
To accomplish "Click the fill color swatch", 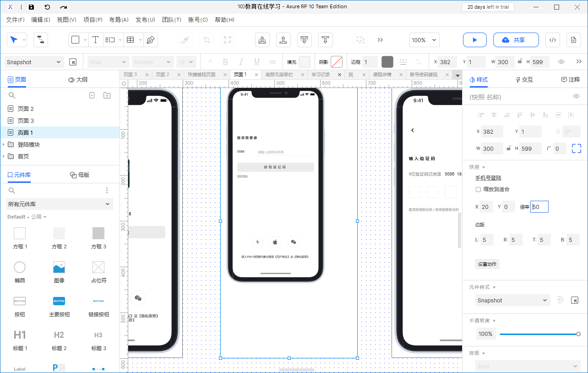I will click(305, 62).
